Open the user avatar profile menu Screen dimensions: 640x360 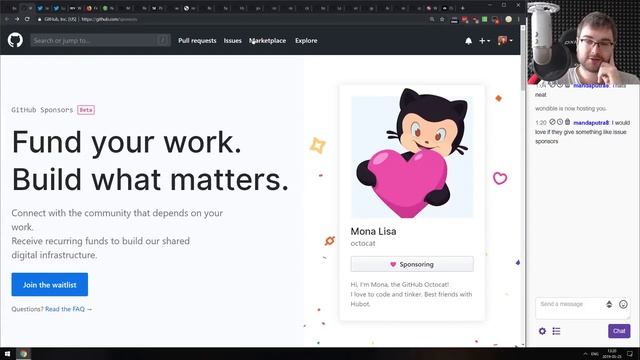505,40
